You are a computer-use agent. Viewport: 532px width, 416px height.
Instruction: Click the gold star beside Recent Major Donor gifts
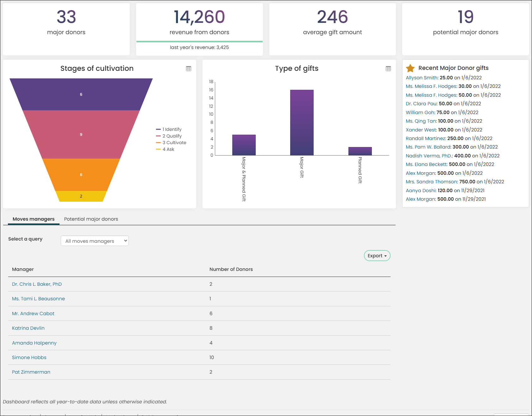410,68
